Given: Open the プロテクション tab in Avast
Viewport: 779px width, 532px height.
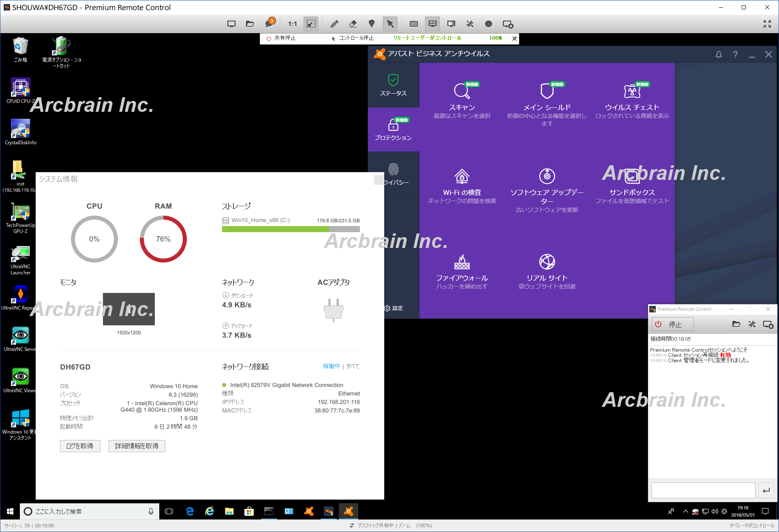Looking at the screenshot, I should 393,130.
